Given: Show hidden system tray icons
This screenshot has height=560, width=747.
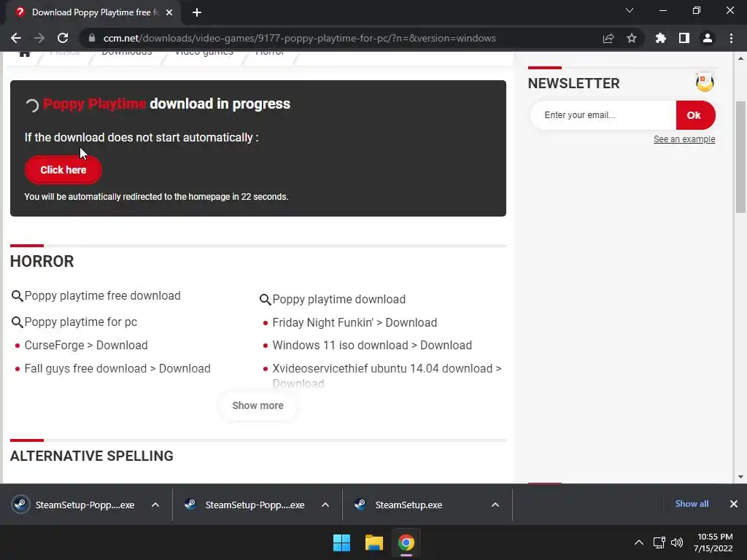Looking at the screenshot, I should click(639, 542).
